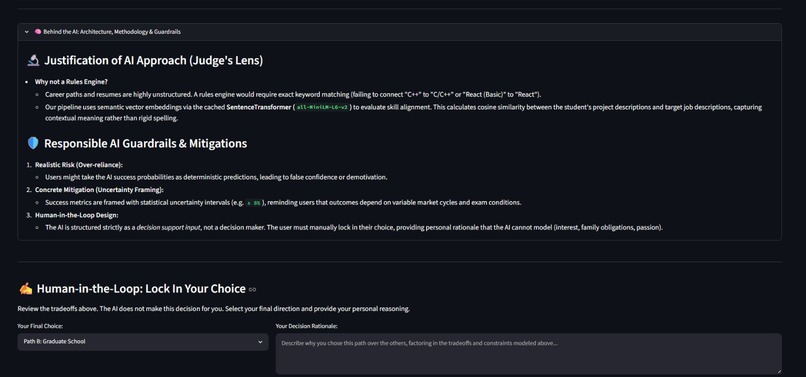This screenshot has height=377, width=806.
Task: Click the writing hand icon beside Human-in-the-Loop
Action: point(26,289)
